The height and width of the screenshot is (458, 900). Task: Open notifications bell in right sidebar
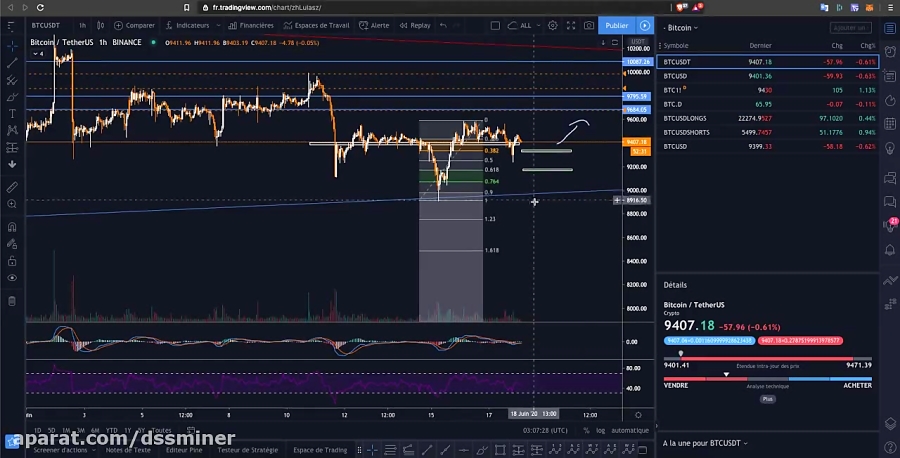pos(890,250)
